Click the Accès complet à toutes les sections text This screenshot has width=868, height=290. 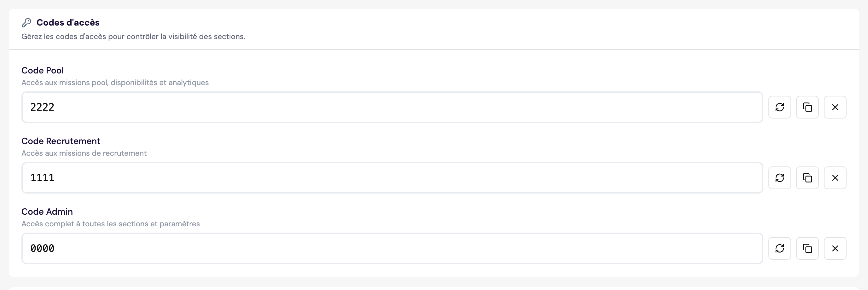pyautogui.click(x=111, y=224)
